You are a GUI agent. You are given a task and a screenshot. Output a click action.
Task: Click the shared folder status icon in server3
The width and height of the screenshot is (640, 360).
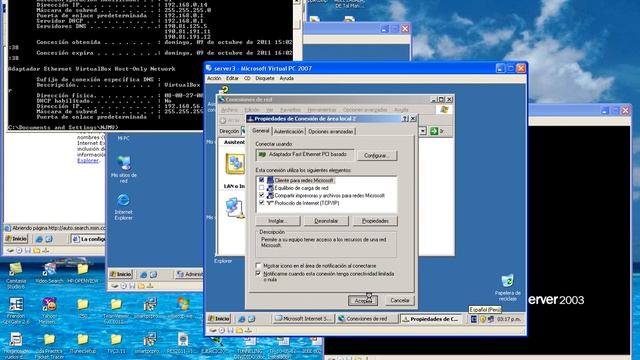(x=239, y=330)
